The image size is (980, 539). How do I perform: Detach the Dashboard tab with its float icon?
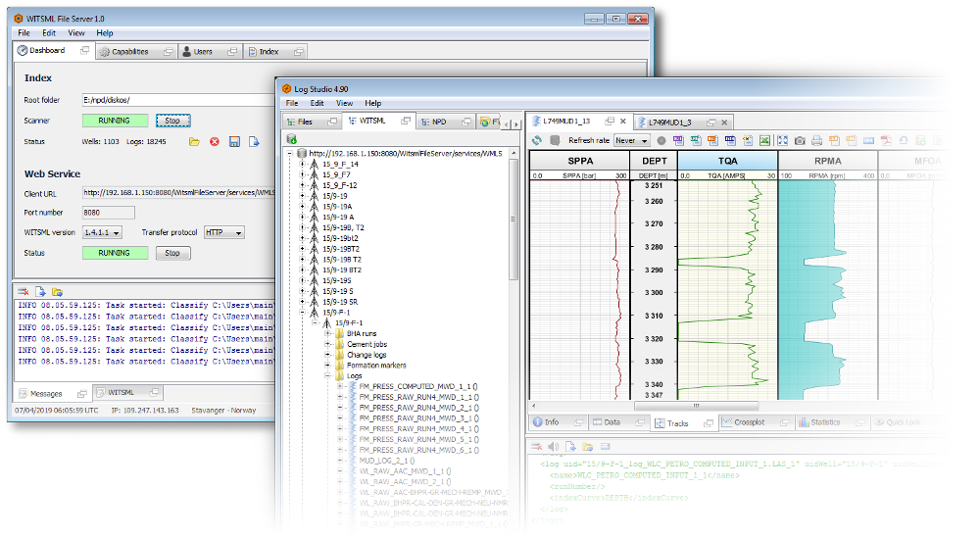84,50
